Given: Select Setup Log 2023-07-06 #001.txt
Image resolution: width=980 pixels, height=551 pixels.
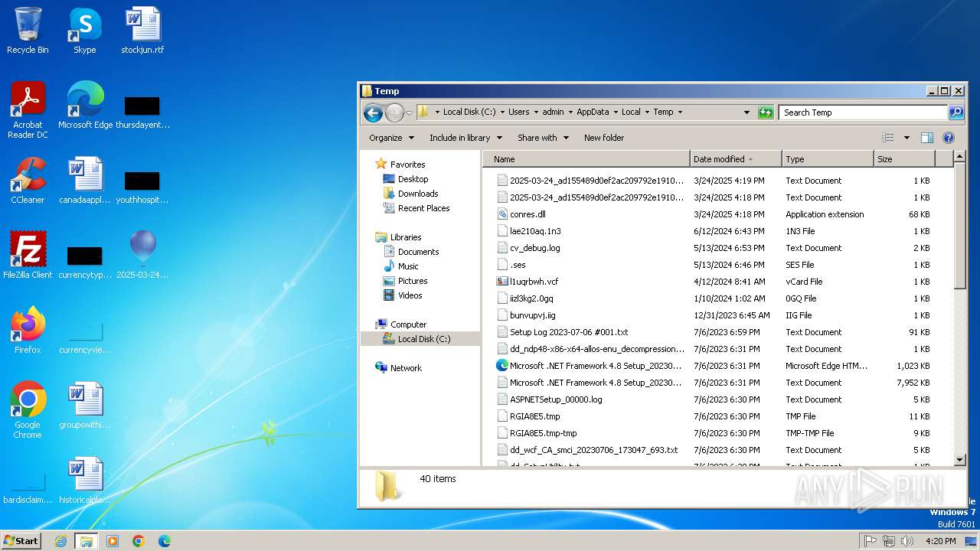Looking at the screenshot, I should 569,332.
